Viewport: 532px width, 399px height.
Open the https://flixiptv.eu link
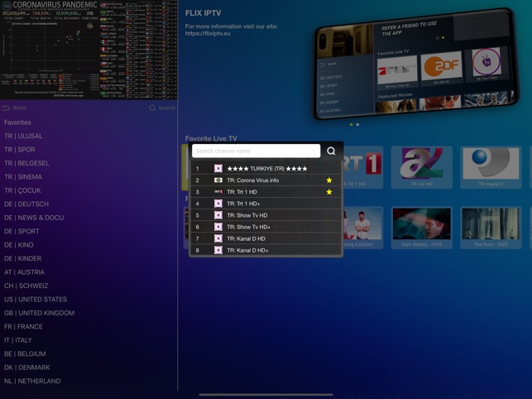[208, 34]
